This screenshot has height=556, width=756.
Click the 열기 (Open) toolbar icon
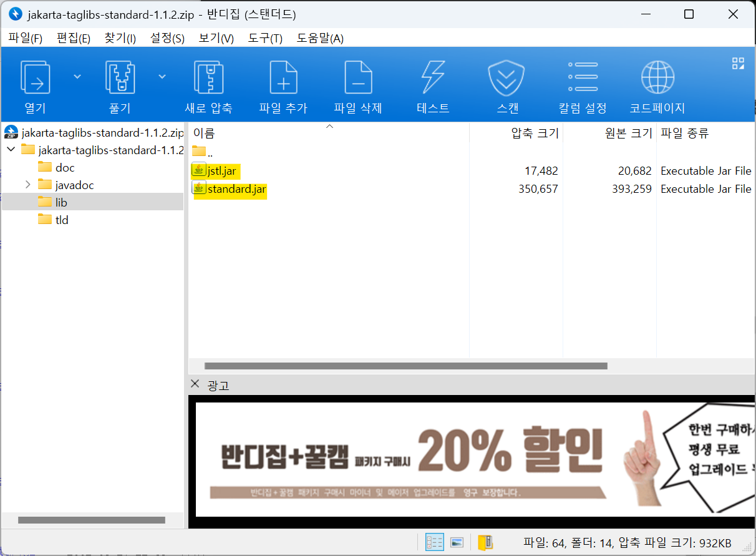point(36,77)
